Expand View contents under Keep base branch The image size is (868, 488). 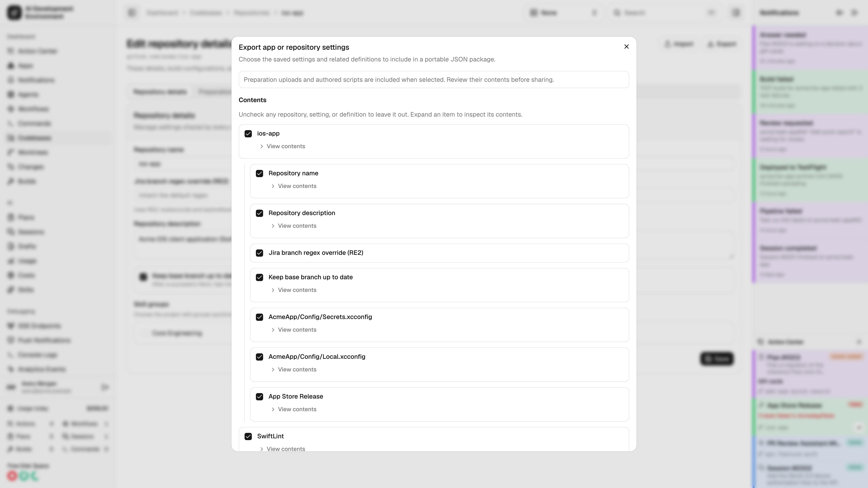tap(294, 290)
